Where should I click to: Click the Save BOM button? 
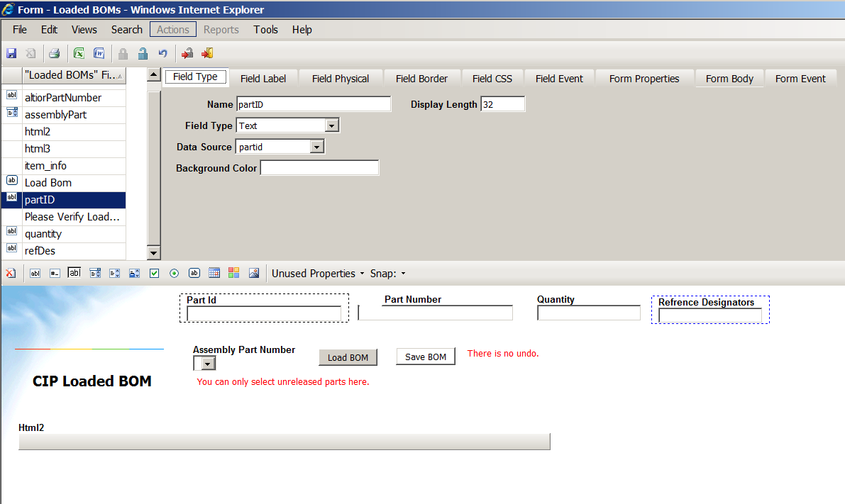pyautogui.click(x=425, y=357)
